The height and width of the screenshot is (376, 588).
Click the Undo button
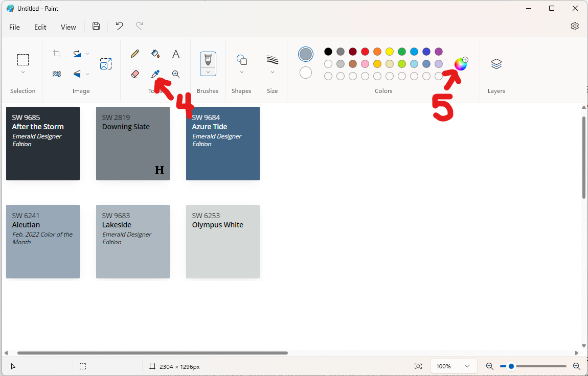click(119, 26)
